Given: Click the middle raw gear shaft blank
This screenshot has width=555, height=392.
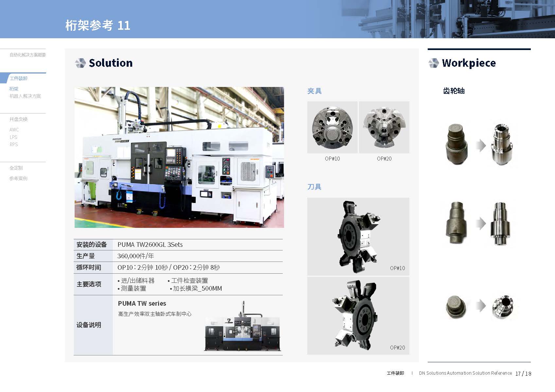Looking at the screenshot, I should click(457, 223).
